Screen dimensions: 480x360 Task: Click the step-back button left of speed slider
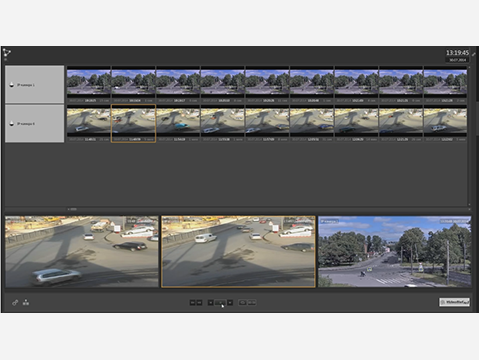pos(210,303)
